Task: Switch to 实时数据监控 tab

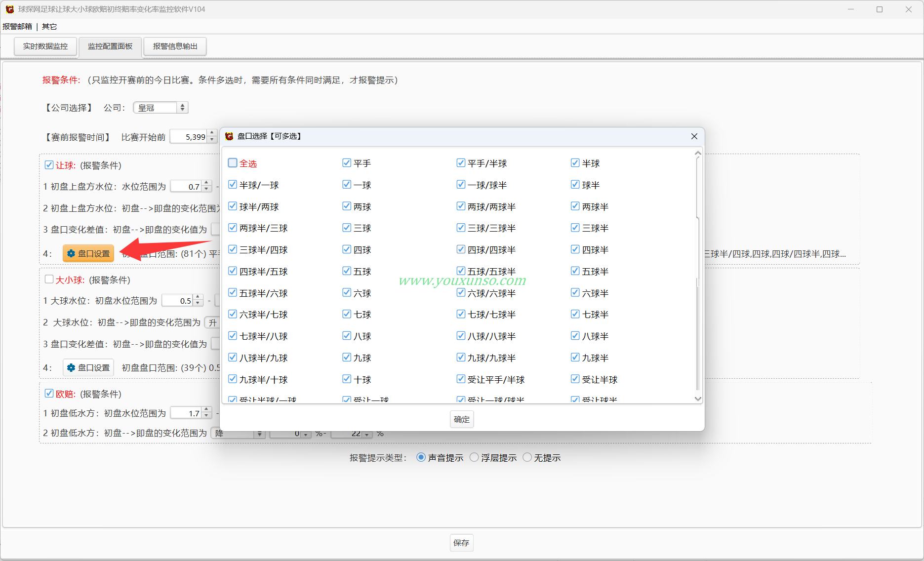Action: click(x=45, y=46)
